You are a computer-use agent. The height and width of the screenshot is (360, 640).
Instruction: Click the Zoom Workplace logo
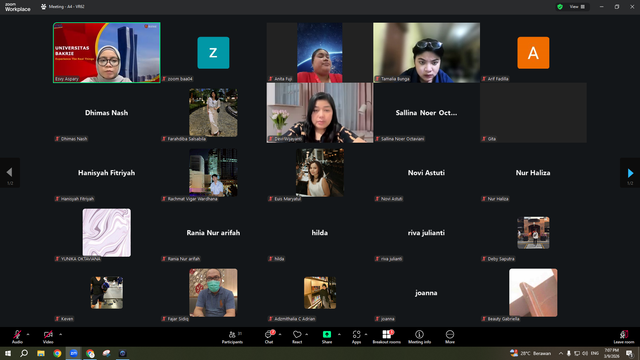tap(17, 7)
